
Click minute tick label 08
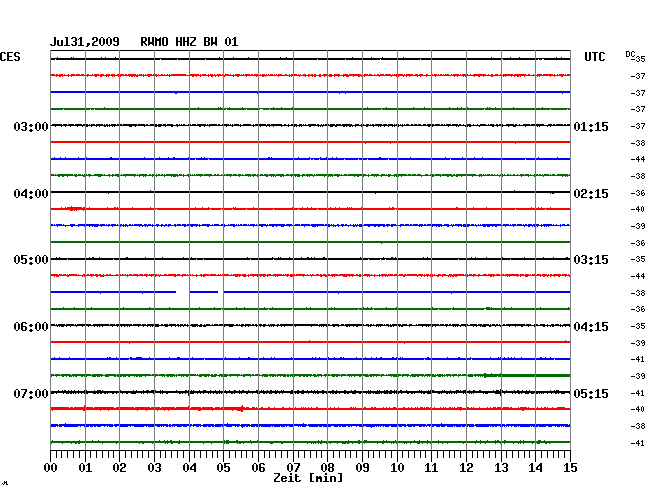pyautogui.click(x=327, y=468)
